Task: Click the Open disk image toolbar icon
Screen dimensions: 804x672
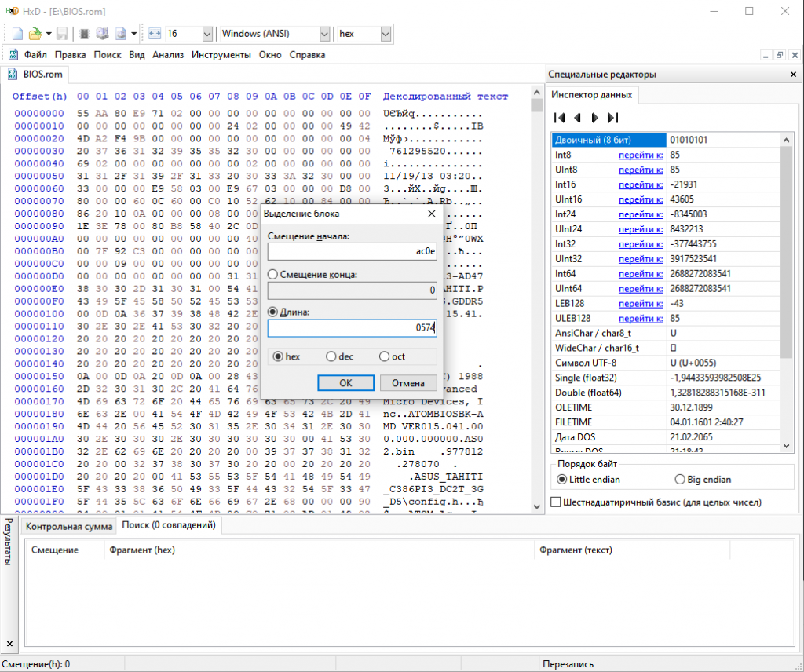Action: [120, 34]
